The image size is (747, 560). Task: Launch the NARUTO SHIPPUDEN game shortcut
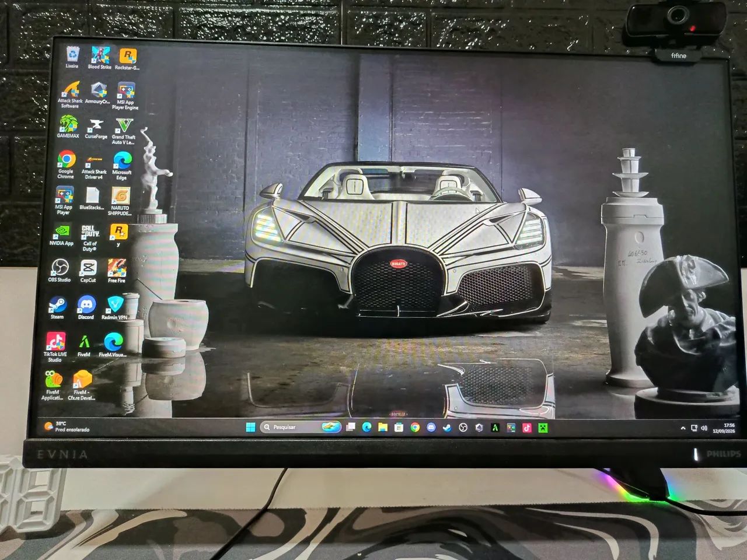(x=120, y=202)
